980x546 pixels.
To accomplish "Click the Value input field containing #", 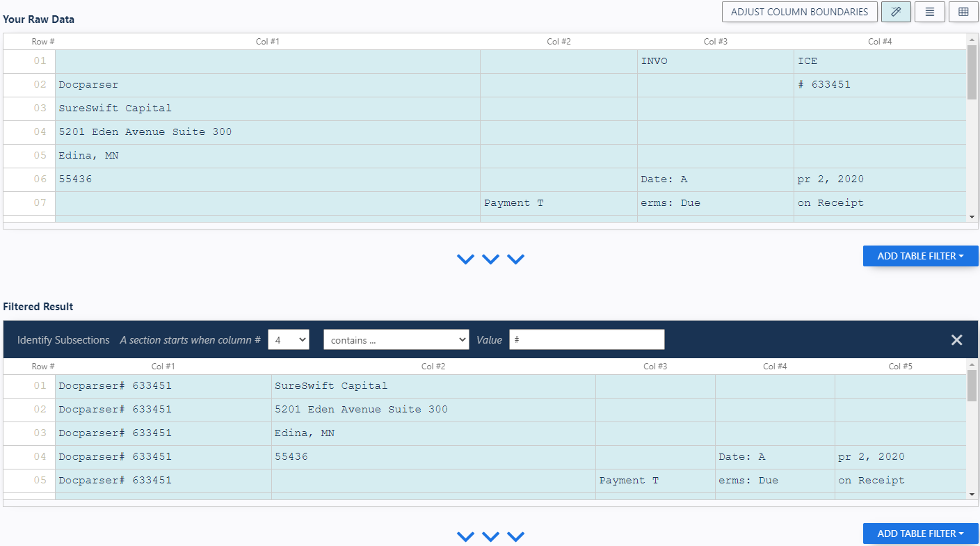I will (587, 339).
